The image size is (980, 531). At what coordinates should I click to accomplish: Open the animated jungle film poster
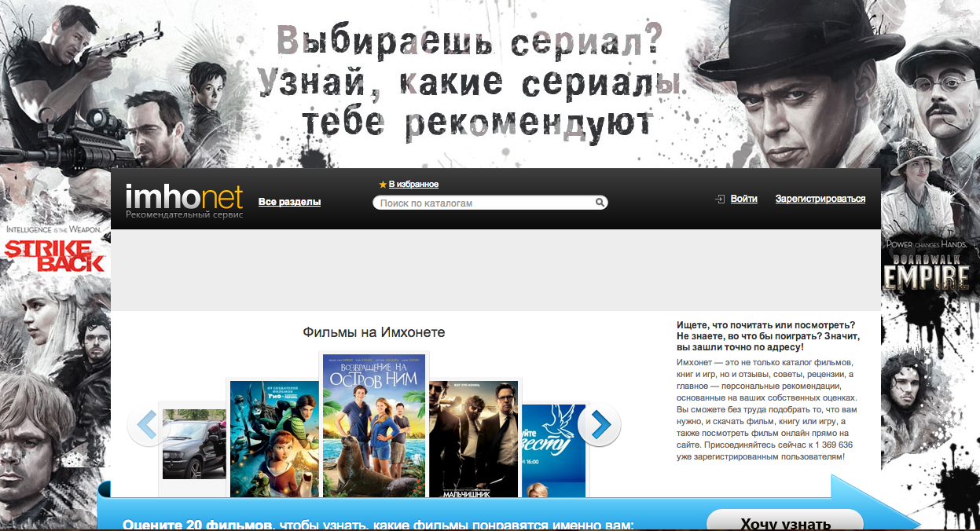pyautogui.click(x=274, y=438)
